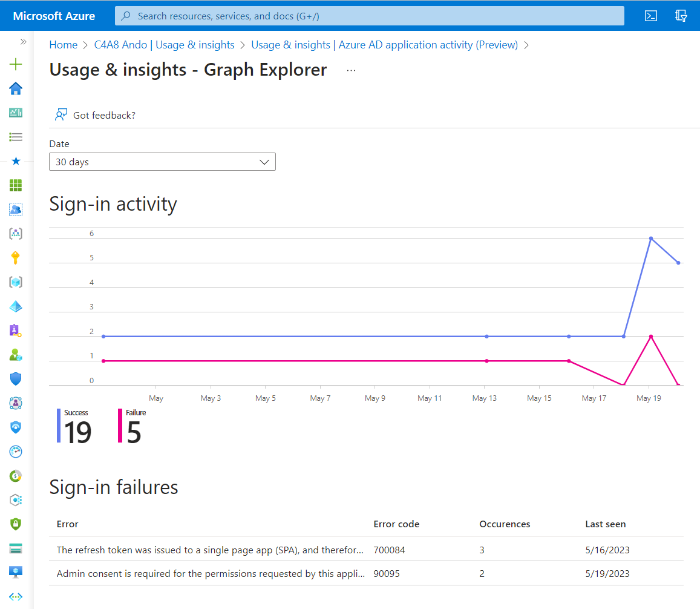Open the Virtual machines monitor icon
The width and height of the screenshot is (700, 609).
(x=16, y=572)
